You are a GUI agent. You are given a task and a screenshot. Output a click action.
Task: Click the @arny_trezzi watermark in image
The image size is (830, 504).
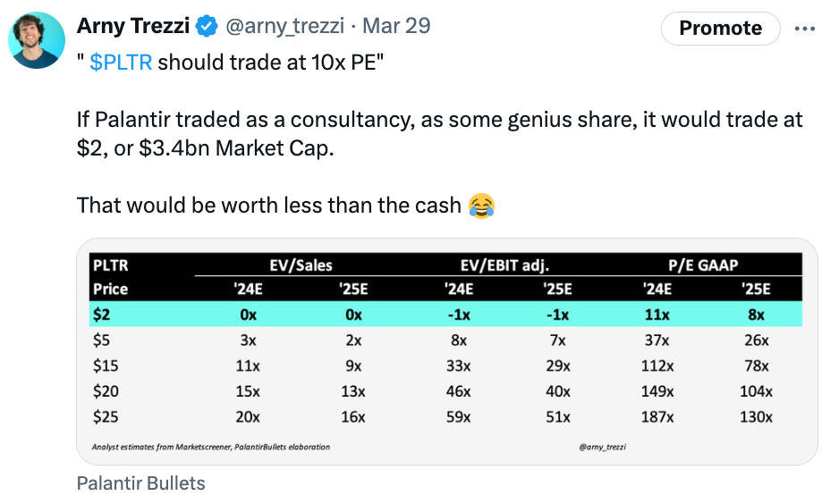point(603,447)
